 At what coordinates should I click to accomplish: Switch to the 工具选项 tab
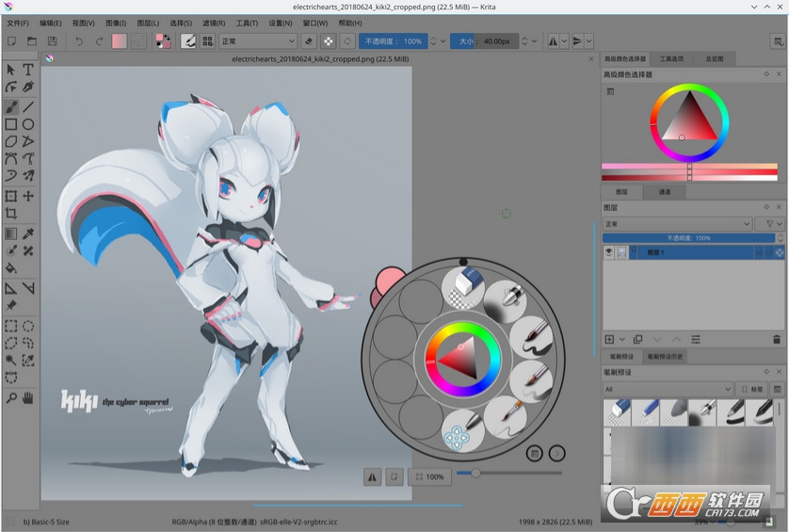pyautogui.click(x=671, y=59)
